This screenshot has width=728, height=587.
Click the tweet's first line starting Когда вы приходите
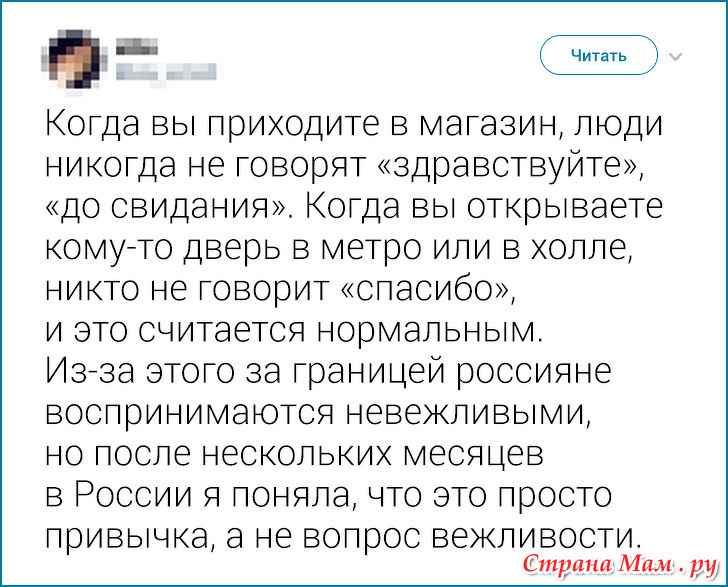[354, 126]
